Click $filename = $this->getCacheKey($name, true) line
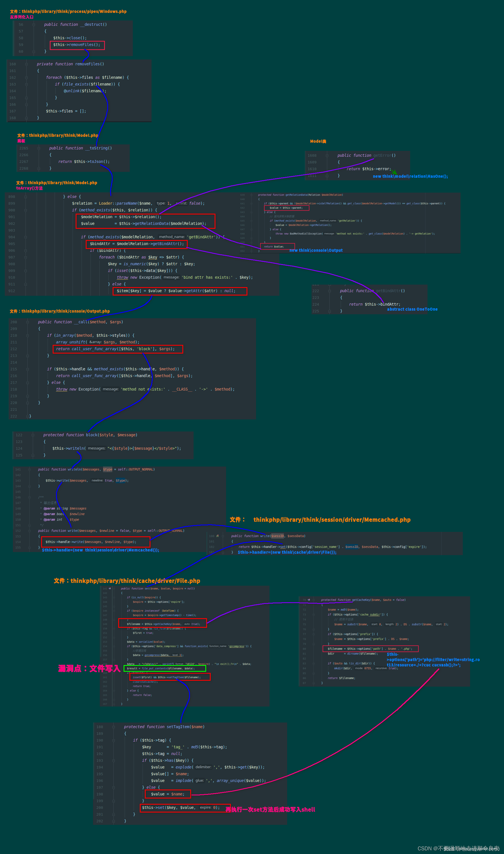The width and height of the screenshot is (504, 854). (x=163, y=624)
